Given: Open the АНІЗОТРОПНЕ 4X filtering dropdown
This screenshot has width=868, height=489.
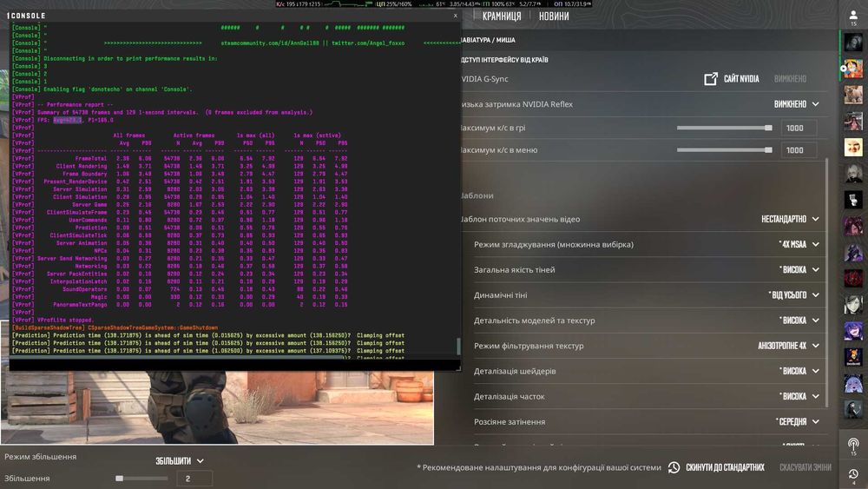Looking at the screenshot, I should (788, 346).
